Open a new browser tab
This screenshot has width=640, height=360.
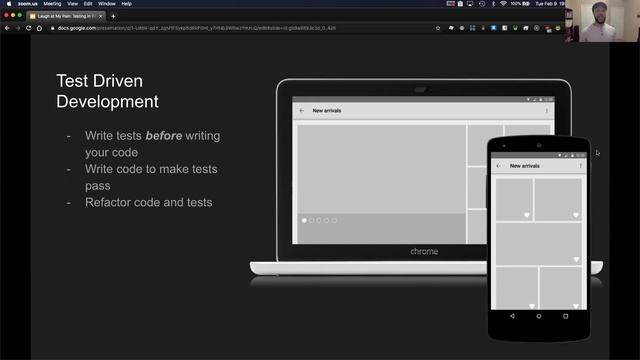[x=113, y=16]
